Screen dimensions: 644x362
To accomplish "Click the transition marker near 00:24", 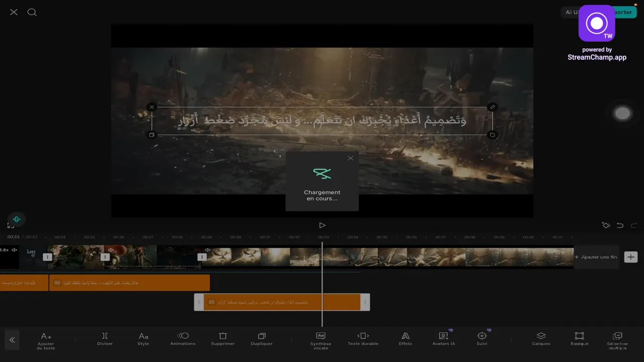I will 47,257.
